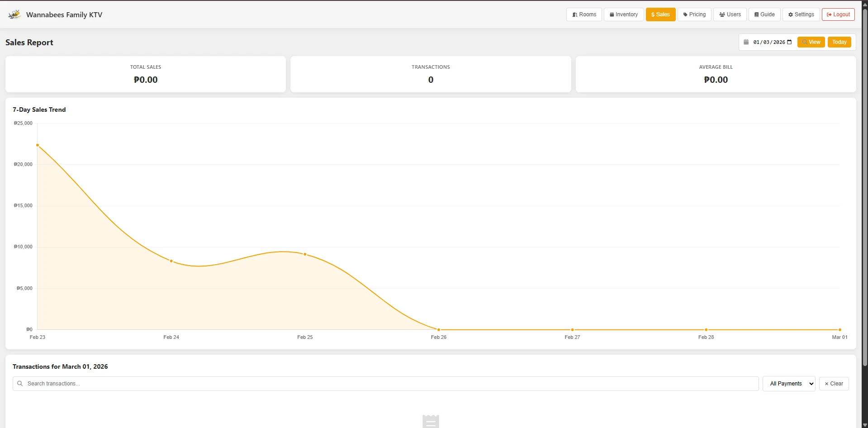This screenshot has width=868, height=428.
Task: Open the Inventory page
Action: coord(624,14)
